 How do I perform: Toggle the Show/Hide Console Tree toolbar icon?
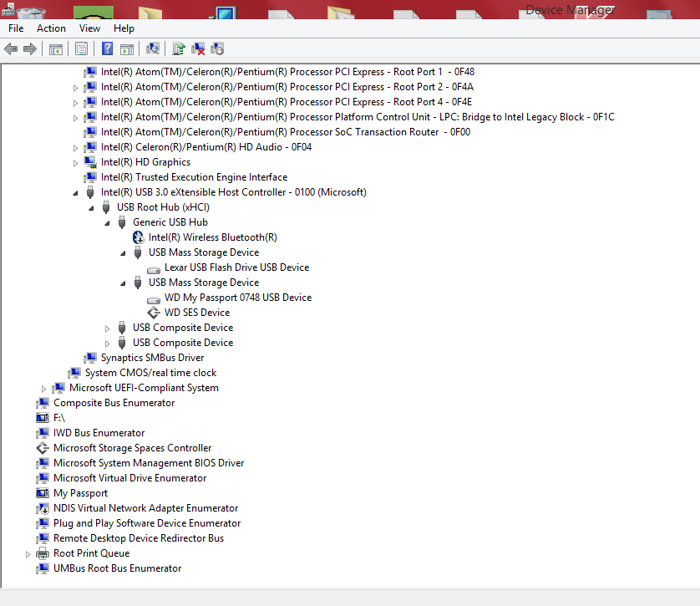pos(56,49)
